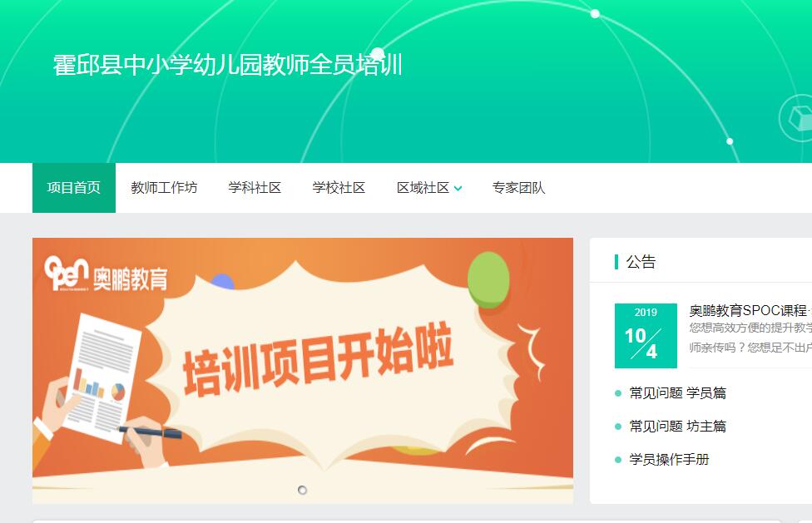Click the 公告 section heading
Viewport: 812px width, 523px height.
point(641,262)
